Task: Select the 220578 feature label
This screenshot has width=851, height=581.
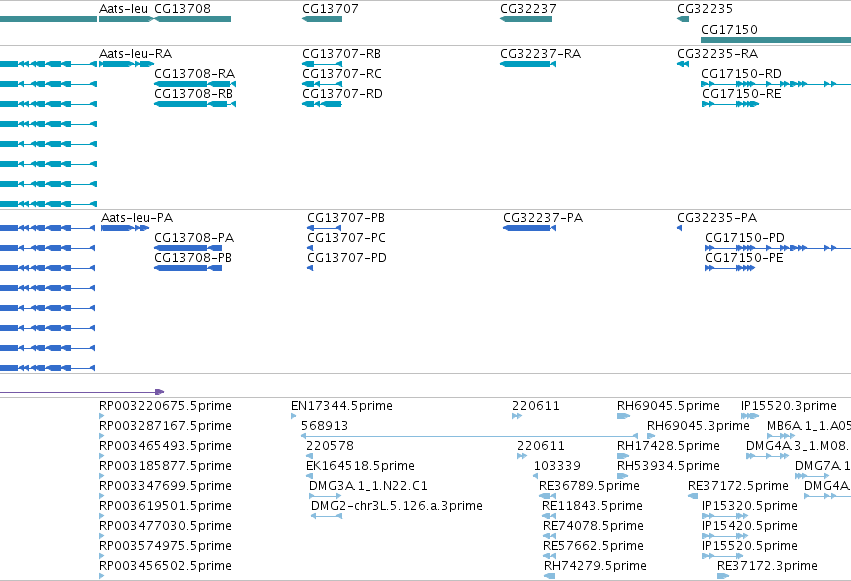Action: pos(329,446)
